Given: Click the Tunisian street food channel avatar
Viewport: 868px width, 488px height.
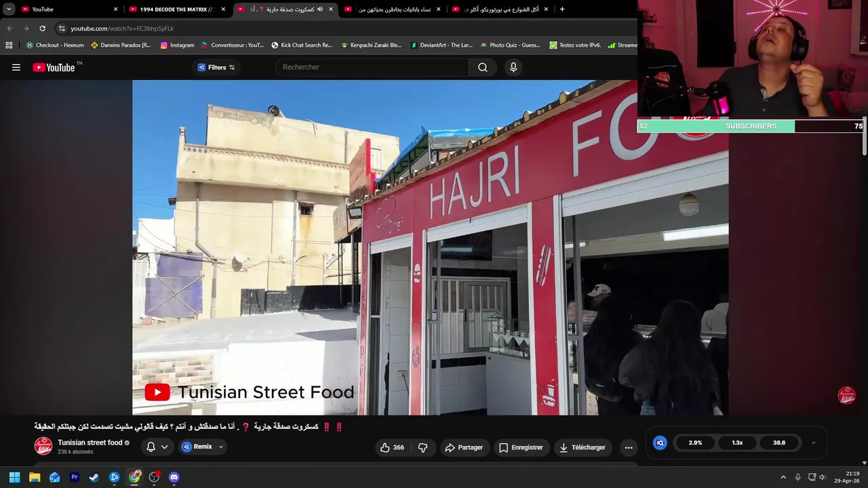Looking at the screenshot, I should click(43, 446).
